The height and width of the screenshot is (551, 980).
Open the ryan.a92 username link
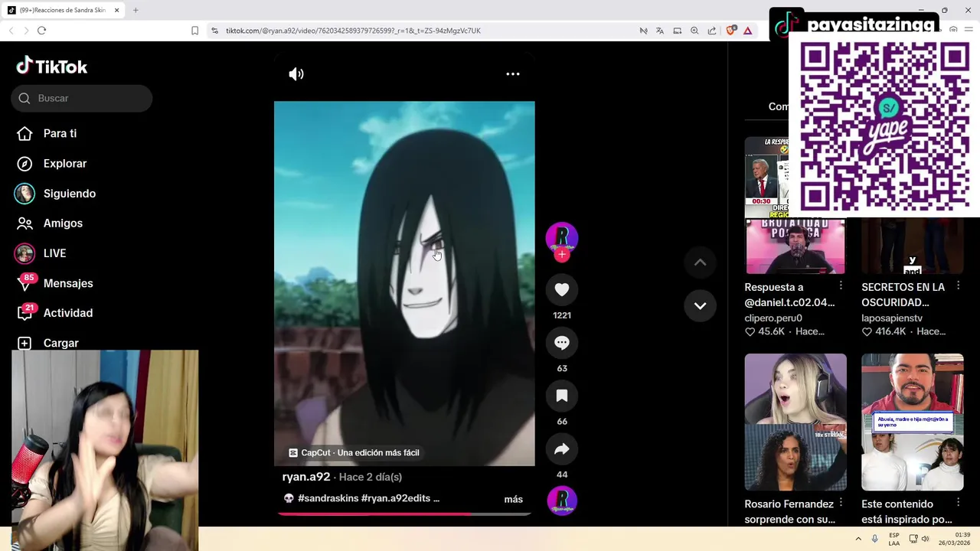pyautogui.click(x=306, y=477)
